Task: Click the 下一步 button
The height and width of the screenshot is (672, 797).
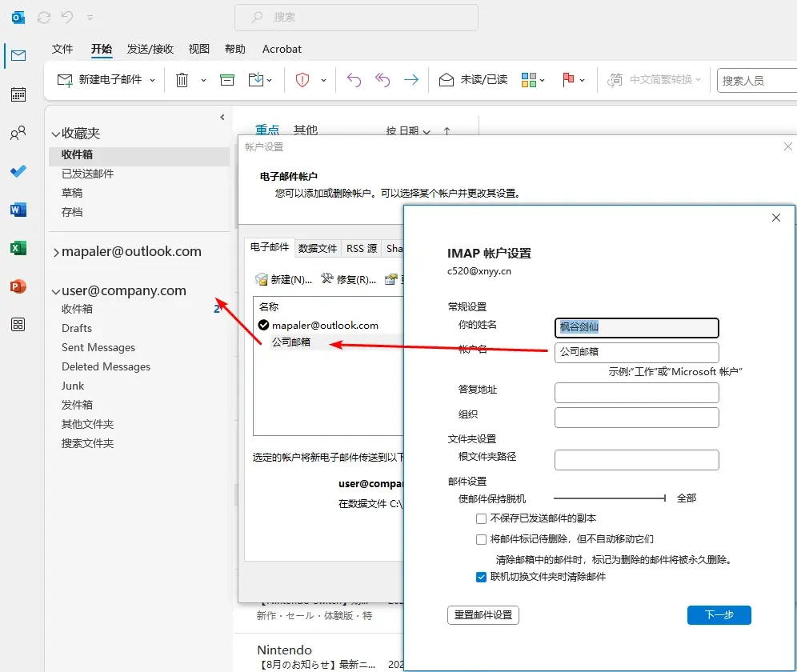Action: (718, 614)
